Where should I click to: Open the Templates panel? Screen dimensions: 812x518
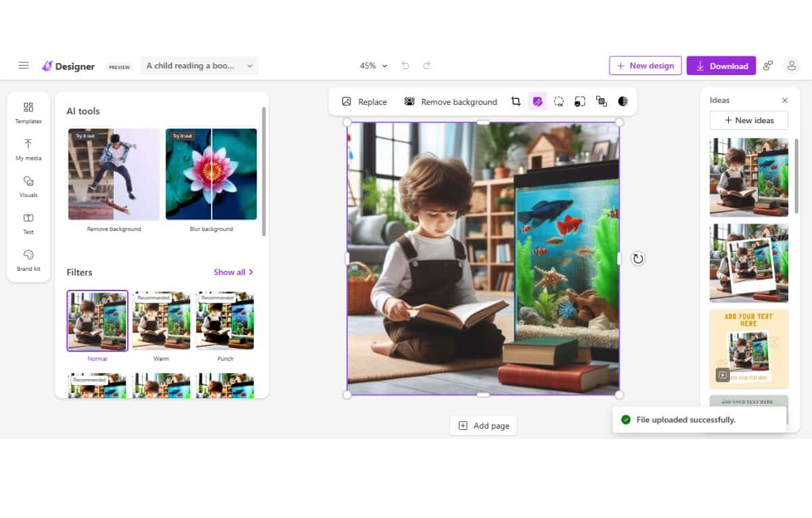point(28,112)
